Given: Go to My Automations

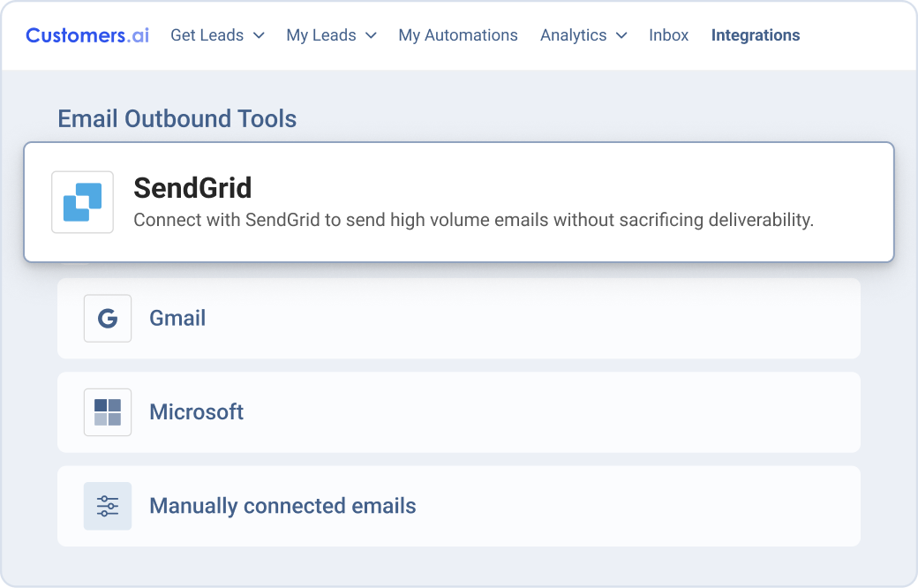Looking at the screenshot, I should [x=458, y=35].
